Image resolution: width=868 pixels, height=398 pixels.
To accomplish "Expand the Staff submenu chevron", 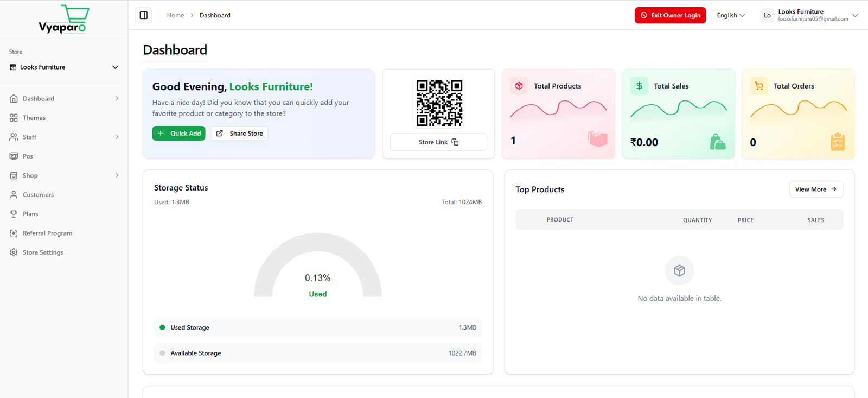I will click(117, 137).
